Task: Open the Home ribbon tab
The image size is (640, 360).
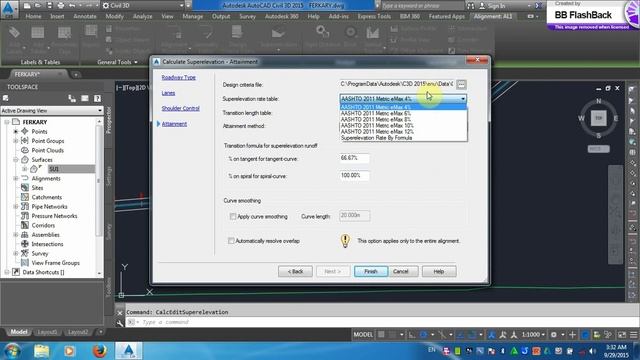Action: pyautogui.click(x=33, y=17)
